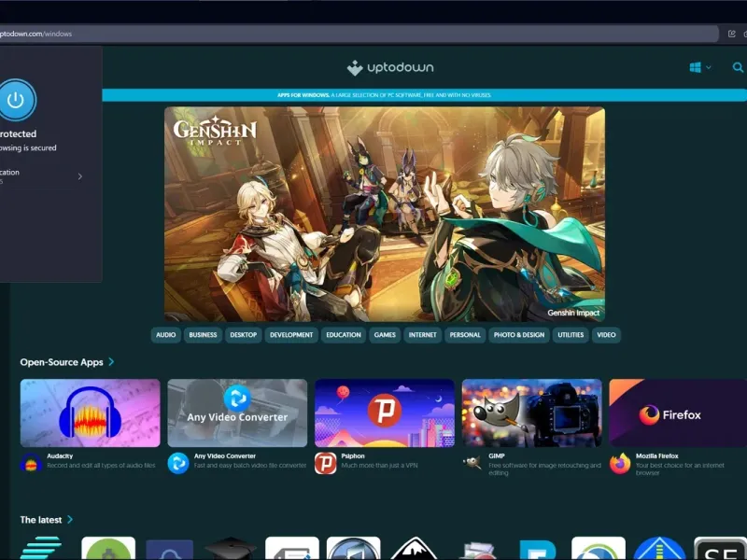The height and width of the screenshot is (560, 747).
Task: Open the Psiphon banner image
Action: 385,413
